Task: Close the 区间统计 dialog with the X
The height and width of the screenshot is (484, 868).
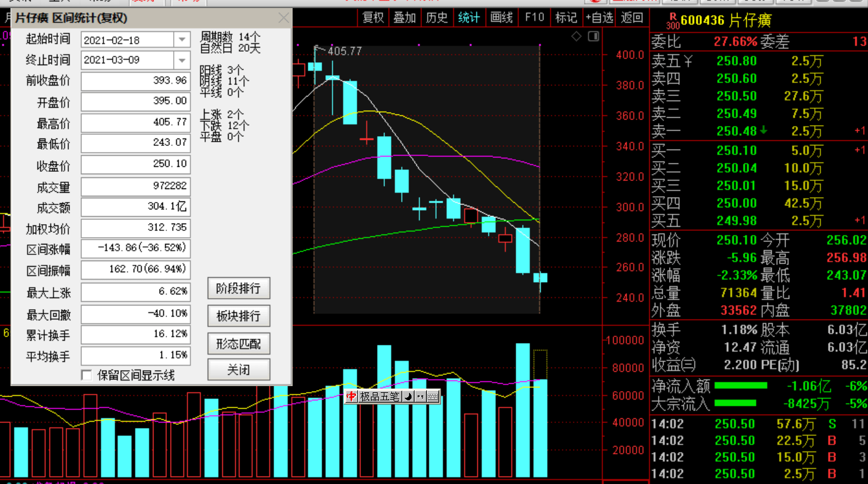Action: click(283, 18)
